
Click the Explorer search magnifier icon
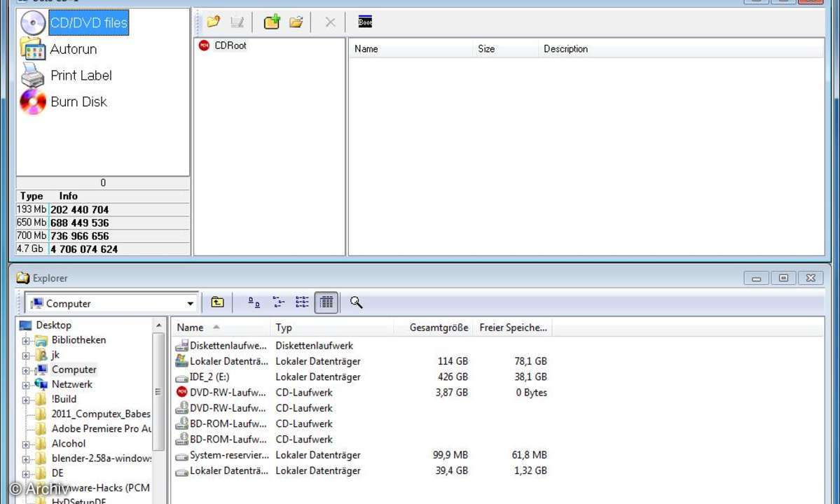click(356, 302)
